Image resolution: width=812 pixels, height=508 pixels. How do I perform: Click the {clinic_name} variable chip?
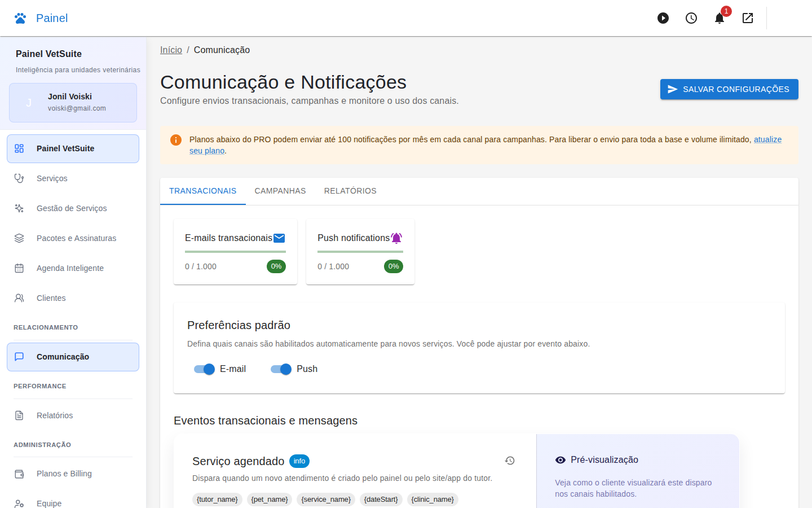pos(433,500)
